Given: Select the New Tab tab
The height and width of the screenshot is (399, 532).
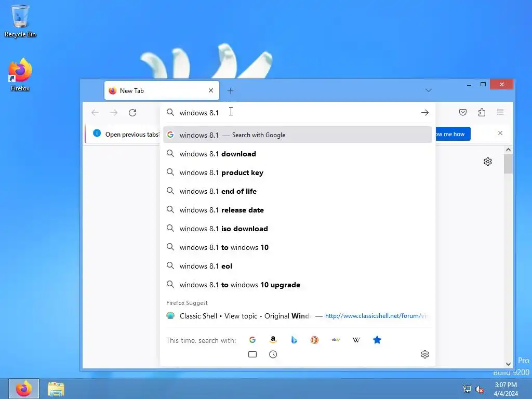Looking at the screenshot, I should (x=162, y=90).
